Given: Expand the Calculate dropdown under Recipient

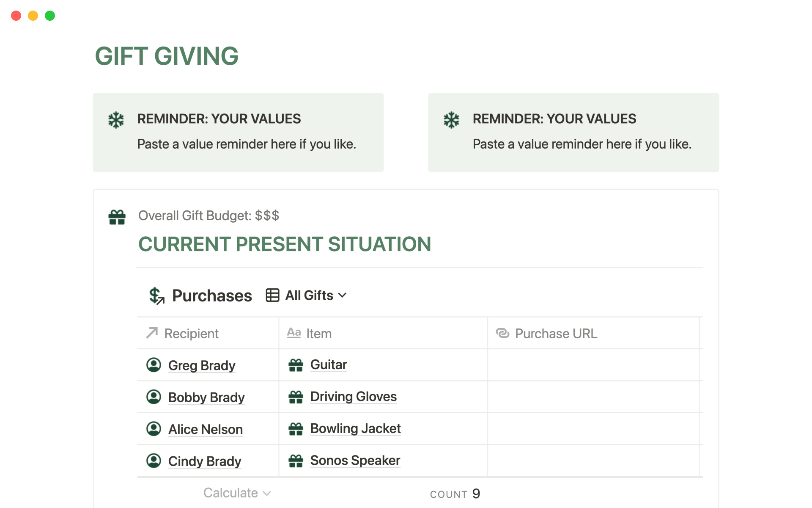Looking at the screenshot, I should click(x=237, y=493).
